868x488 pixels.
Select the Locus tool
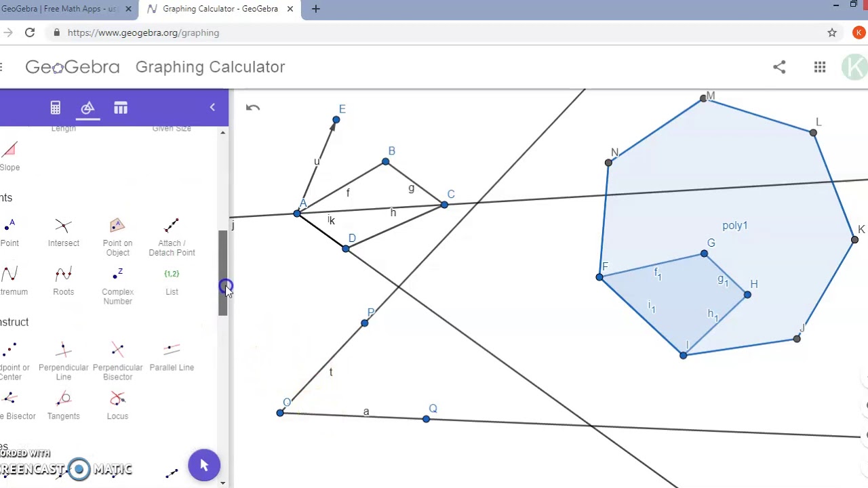[117, 405]
